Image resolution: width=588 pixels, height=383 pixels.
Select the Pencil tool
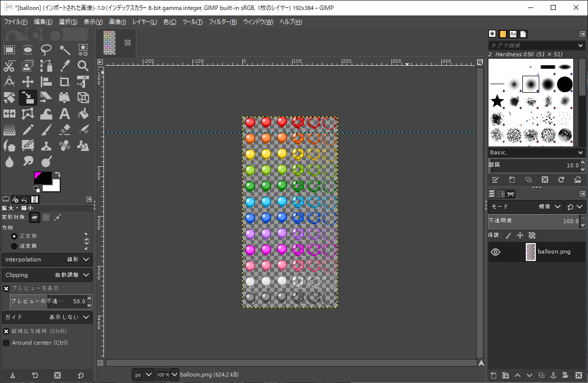click(28, 129)
